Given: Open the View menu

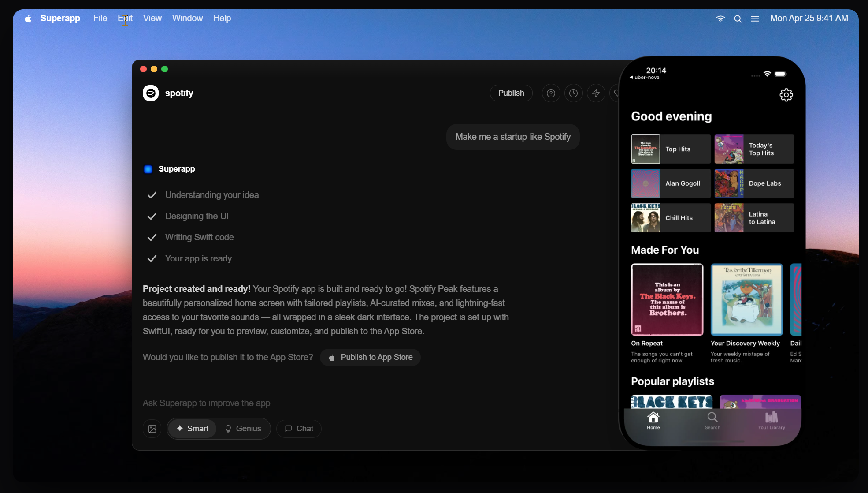Looking at the screenshot, I should [x=152, y=18].
